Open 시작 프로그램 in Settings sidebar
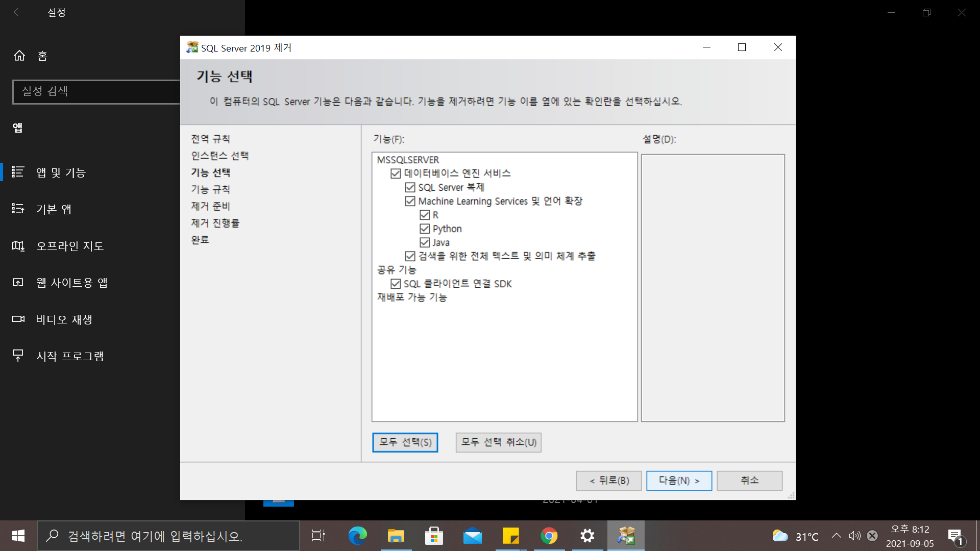 click(x=70, y=356)
